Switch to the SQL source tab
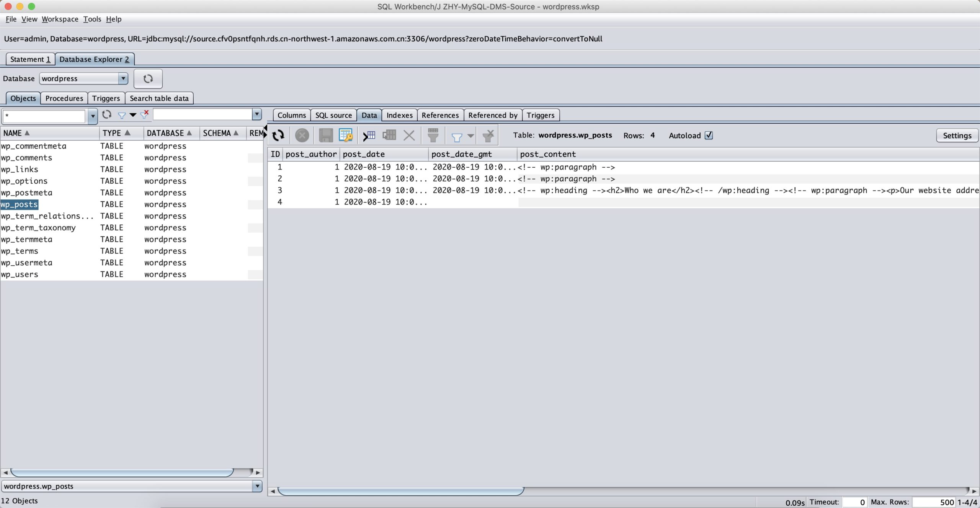 click(333, 115)
